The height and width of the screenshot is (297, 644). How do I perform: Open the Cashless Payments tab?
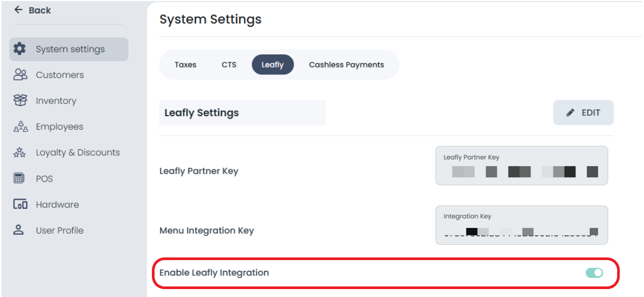(347, 65)
